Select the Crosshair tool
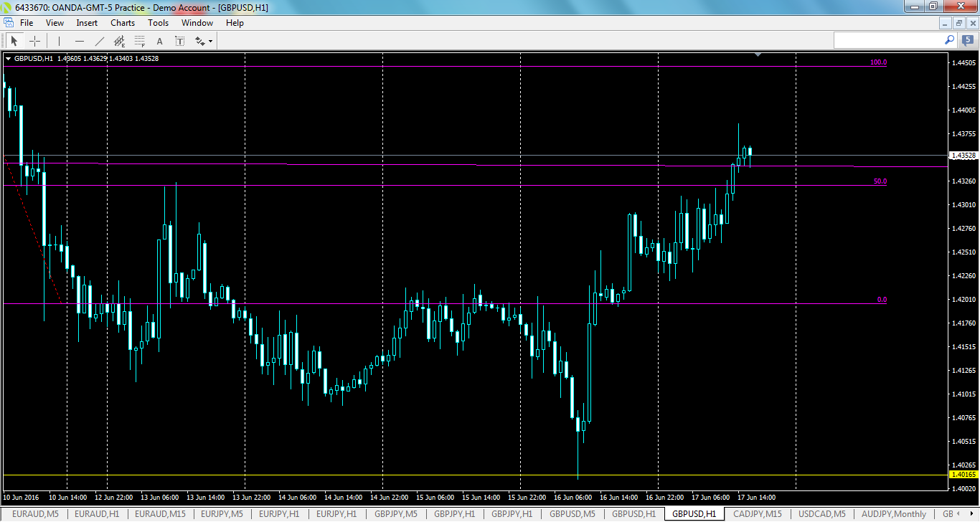 pos(34,41)
